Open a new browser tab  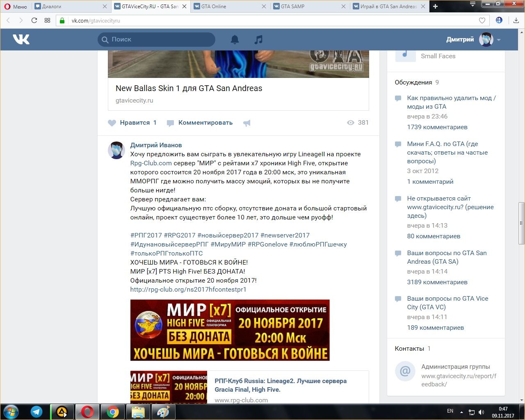435,6
